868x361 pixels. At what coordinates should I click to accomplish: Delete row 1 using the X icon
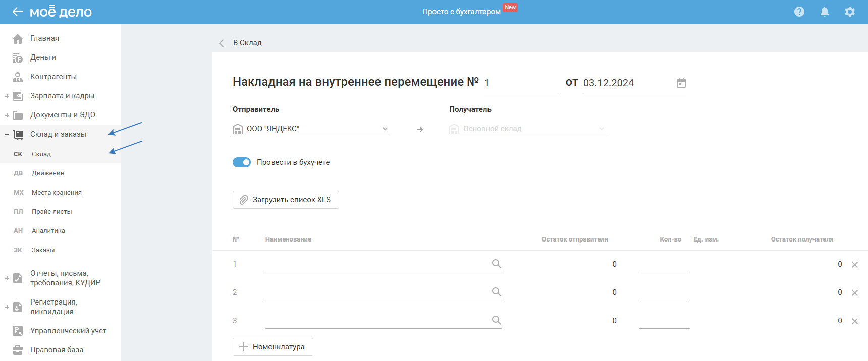point(854,265)
